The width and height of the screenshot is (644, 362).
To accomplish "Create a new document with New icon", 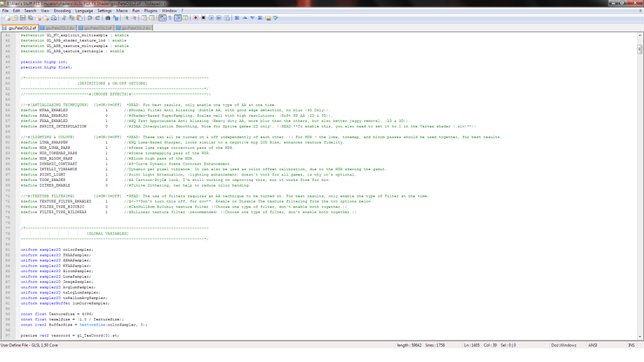I will [x=8, y=18].
